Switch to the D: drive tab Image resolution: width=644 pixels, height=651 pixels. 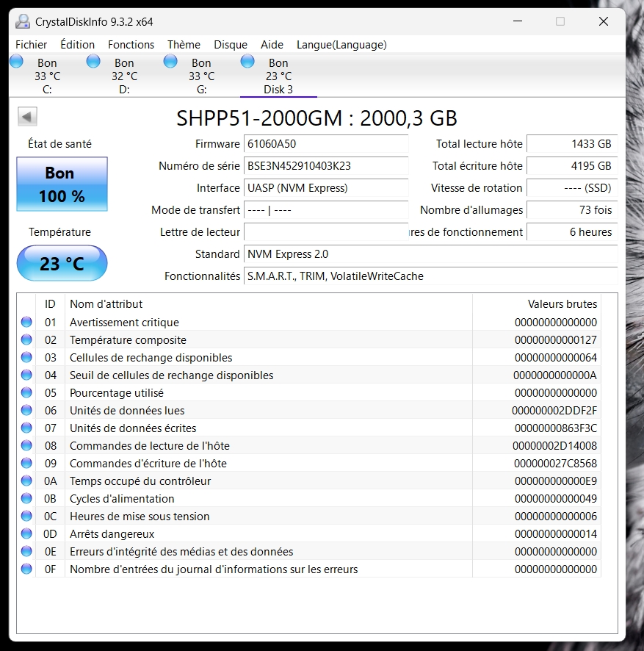125,76
